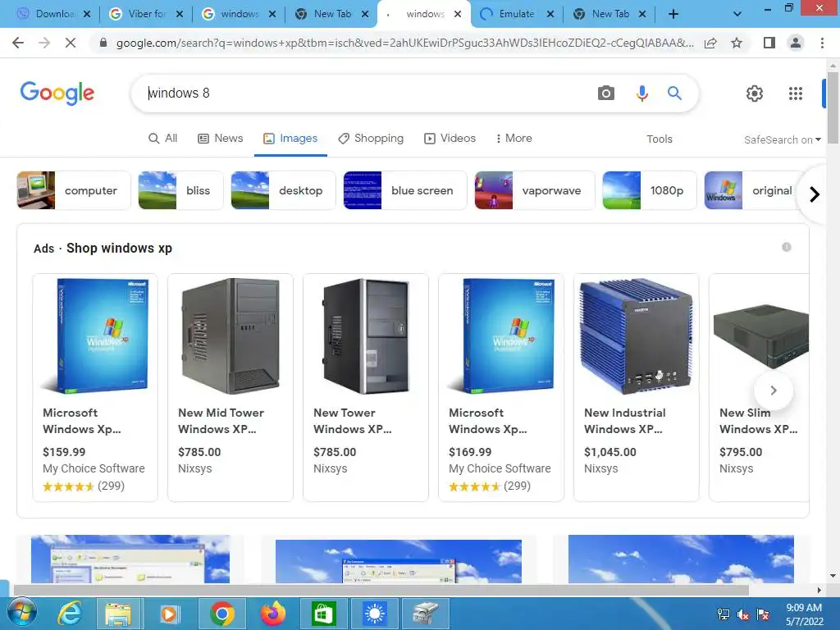Image resolution: width=840 pixels, height=630 pixels.
Task: Open Tools filter button
Action: pos(659,139)
